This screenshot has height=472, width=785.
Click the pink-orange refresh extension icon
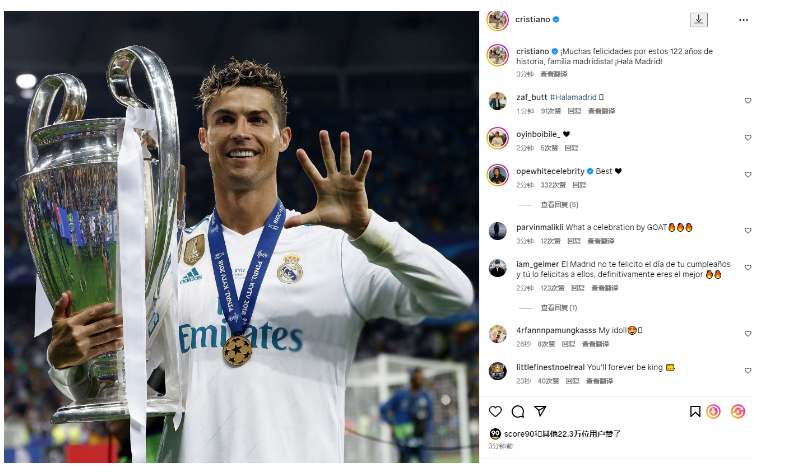tap(737, 411)
